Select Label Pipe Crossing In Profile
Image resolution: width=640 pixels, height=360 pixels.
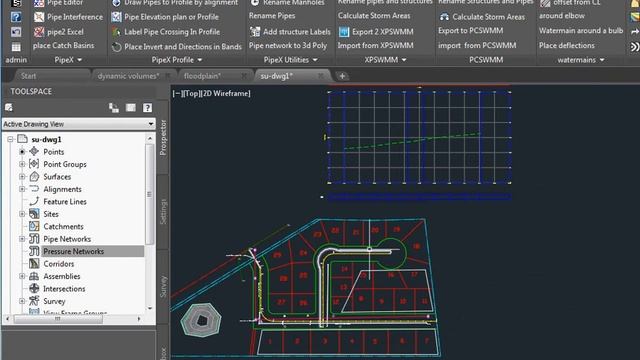coord(165,32)
